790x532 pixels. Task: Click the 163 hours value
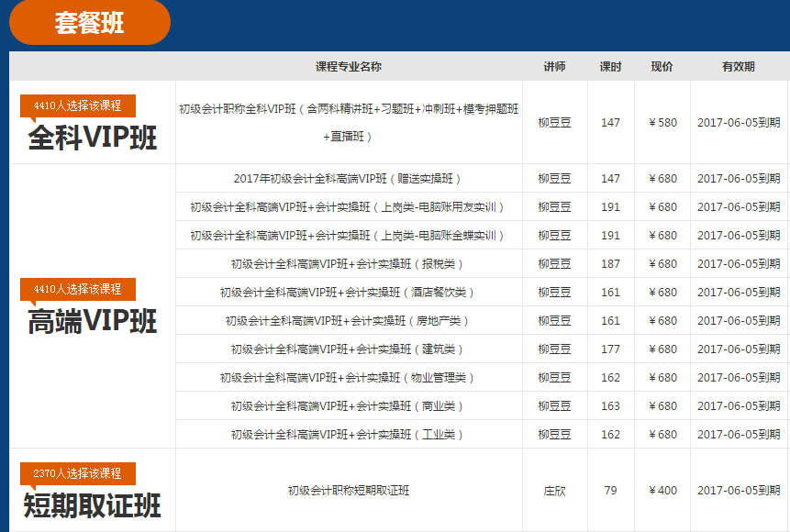point(611,406)
